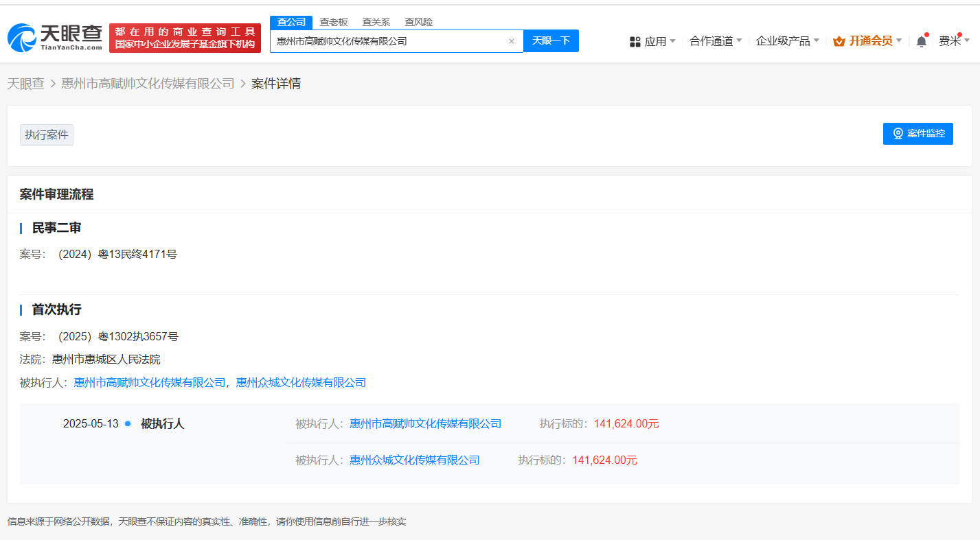Click the red banner 都在用的商业查询工具
This screenshot has height=540, width=980.
[185, 38]
